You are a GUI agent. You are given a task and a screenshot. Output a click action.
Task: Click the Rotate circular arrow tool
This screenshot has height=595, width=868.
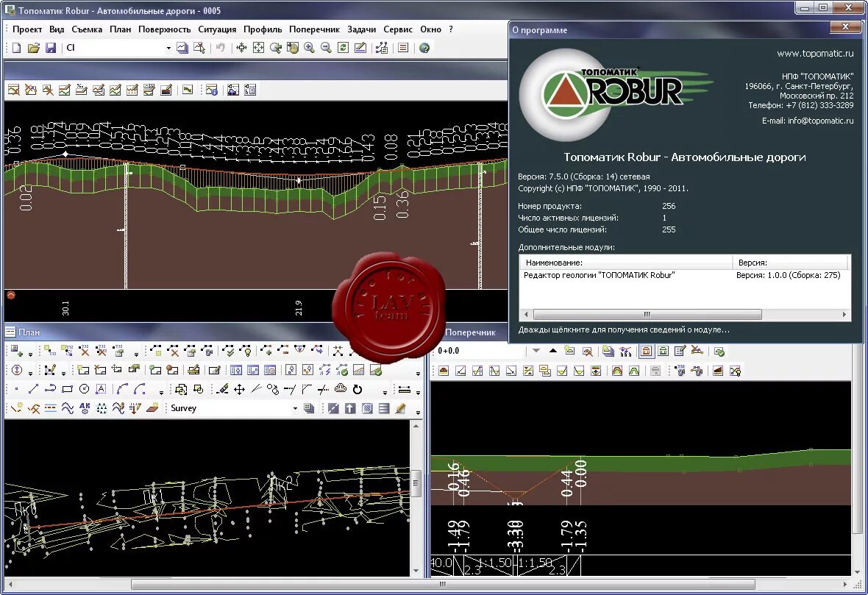[357, 390]
